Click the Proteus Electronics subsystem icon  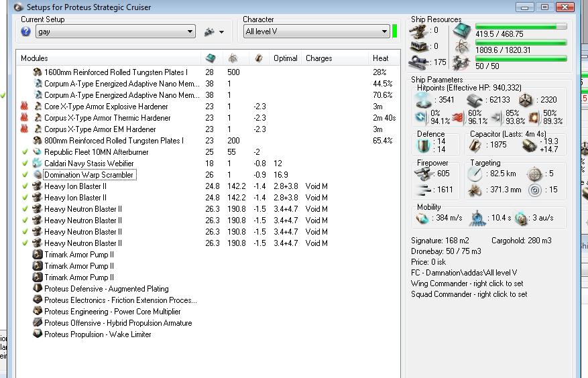pyautogui.click(x=37, y=300)
